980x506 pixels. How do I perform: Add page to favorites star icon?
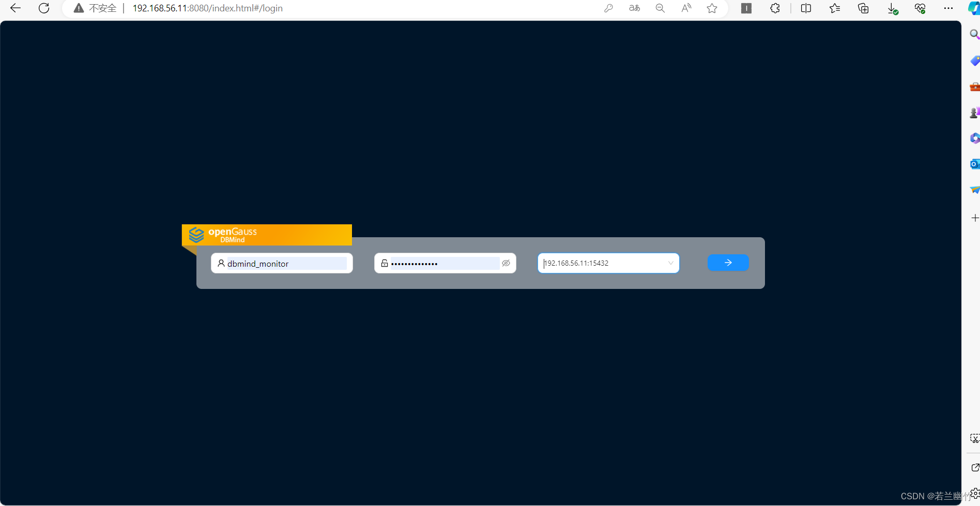pyautogui.click(x=712, y=8)
